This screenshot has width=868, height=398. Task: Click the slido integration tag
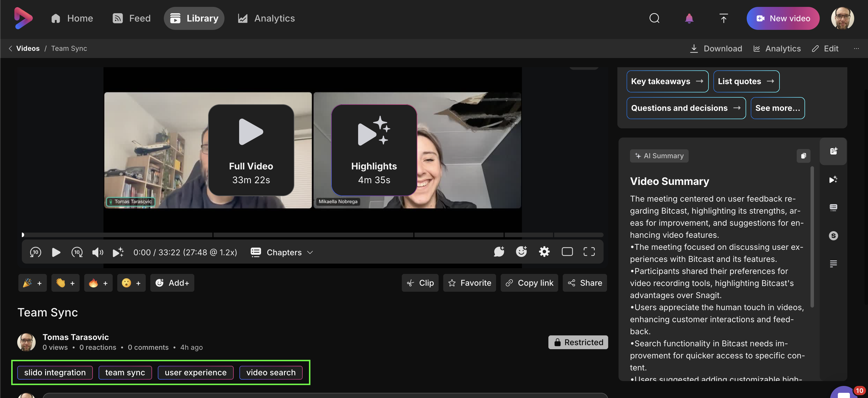55,372
